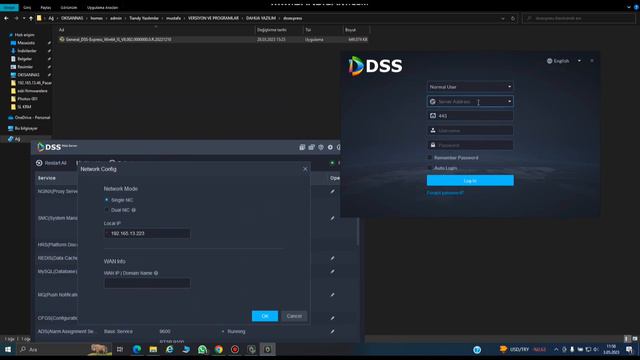Click the Username field in DSS login
This screenshot has height=360, width=640.
[470, 131]
